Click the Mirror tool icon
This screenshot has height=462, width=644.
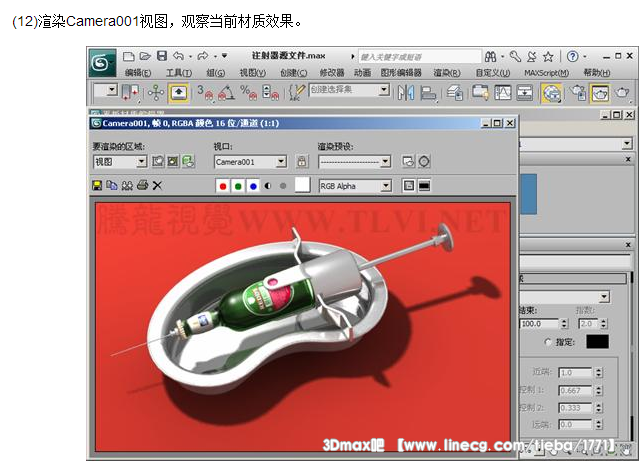[x=406, y=93]
